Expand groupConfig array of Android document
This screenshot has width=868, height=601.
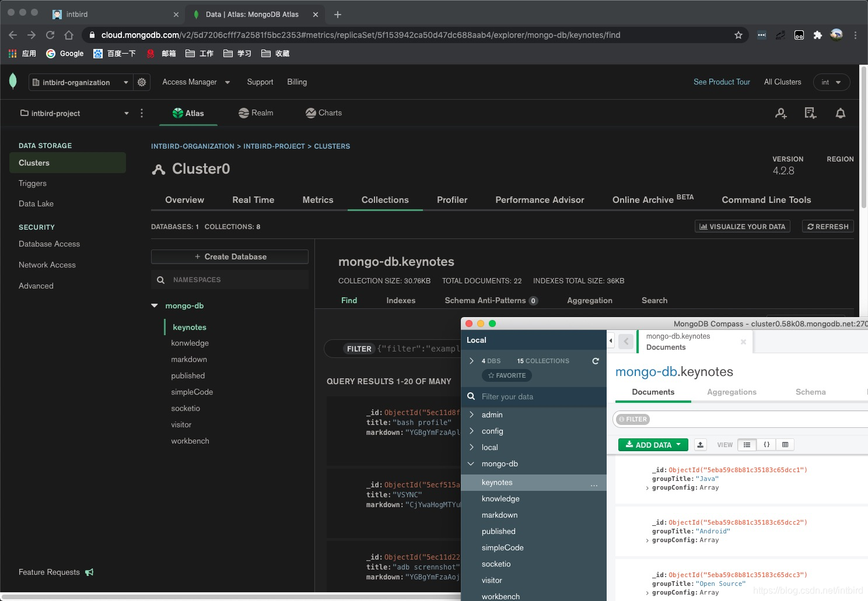pyautogui.click(x=647, y=540)
